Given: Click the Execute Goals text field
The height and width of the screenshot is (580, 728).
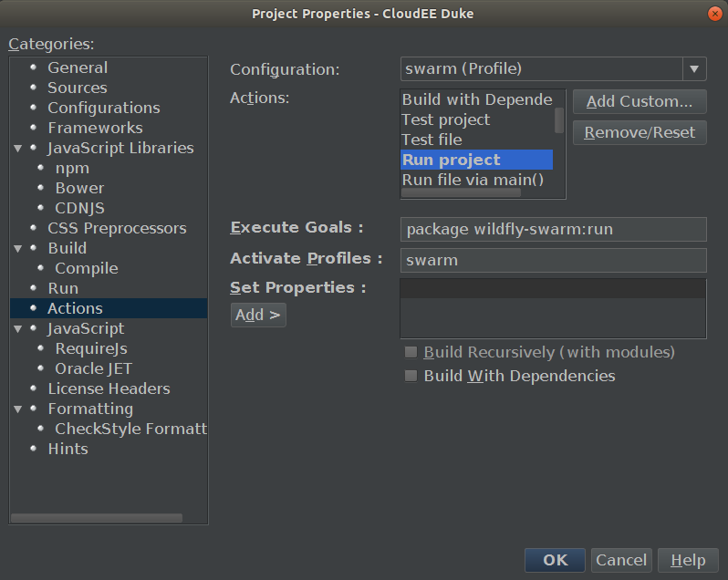Looking at the screenshot, I should (x=553, y=229).
